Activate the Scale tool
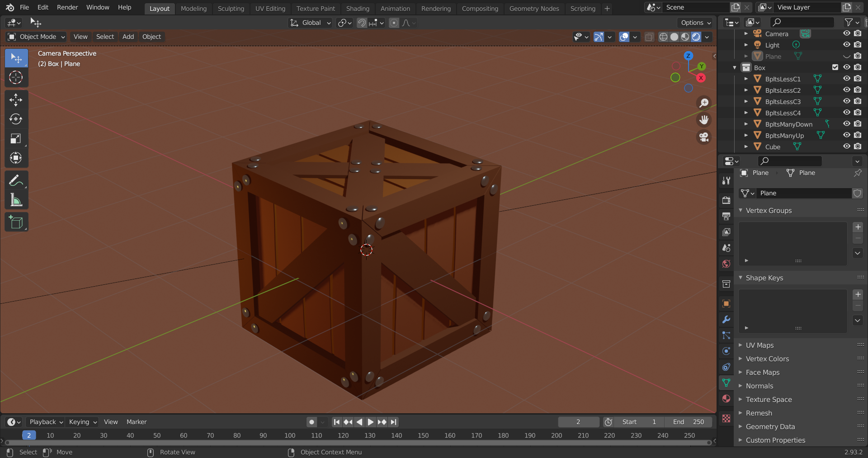The height and width of the screenshot is (458, 868). [x=16, y=138]
